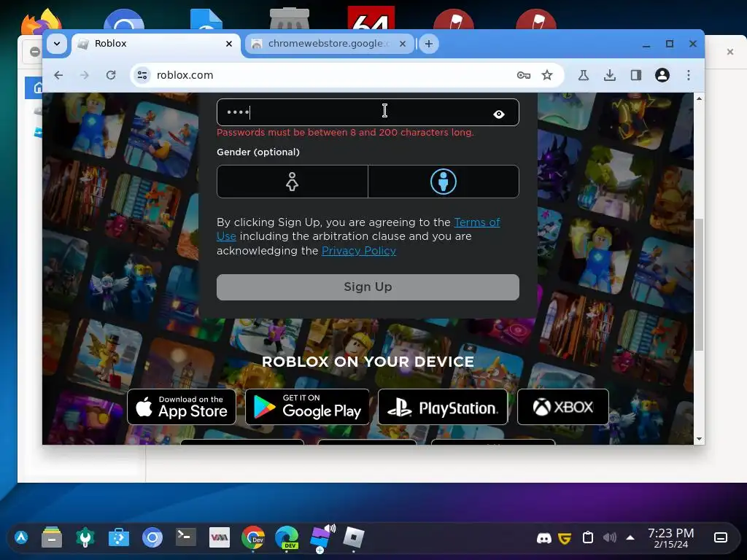Select the female gender option
The width and height of the screenshot is (747, 560).
click(292, 182)
